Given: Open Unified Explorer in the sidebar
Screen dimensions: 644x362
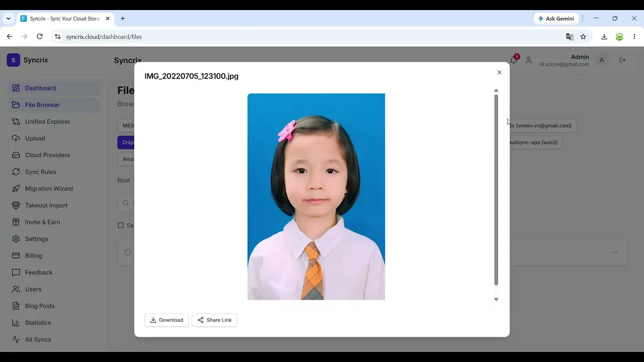Looking at the screenshot, I should coord(53,121).
